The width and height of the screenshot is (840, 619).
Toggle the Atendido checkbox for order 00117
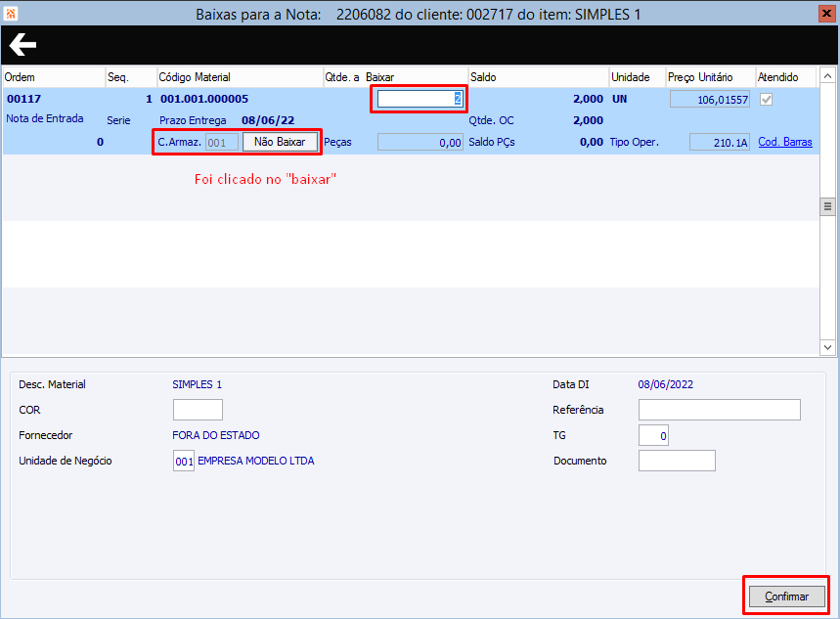pyautogui.click(x=766, y=99)
